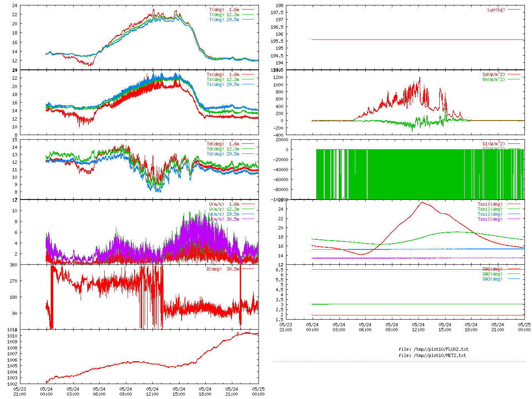Screen dimensions: 532x399
Task: Click the '195.5' Lys axis tick label
Action: click(277, 41)
